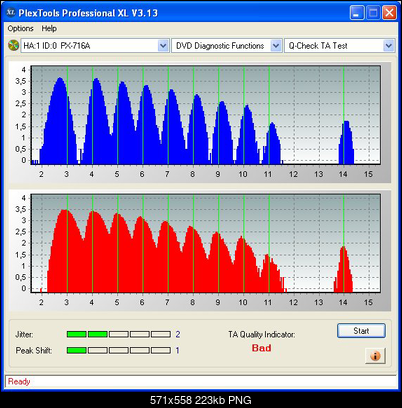Viewport: 402px width, 408px height.
Task: Click the Jitter level indicator bar
Action: click(119, 334)
